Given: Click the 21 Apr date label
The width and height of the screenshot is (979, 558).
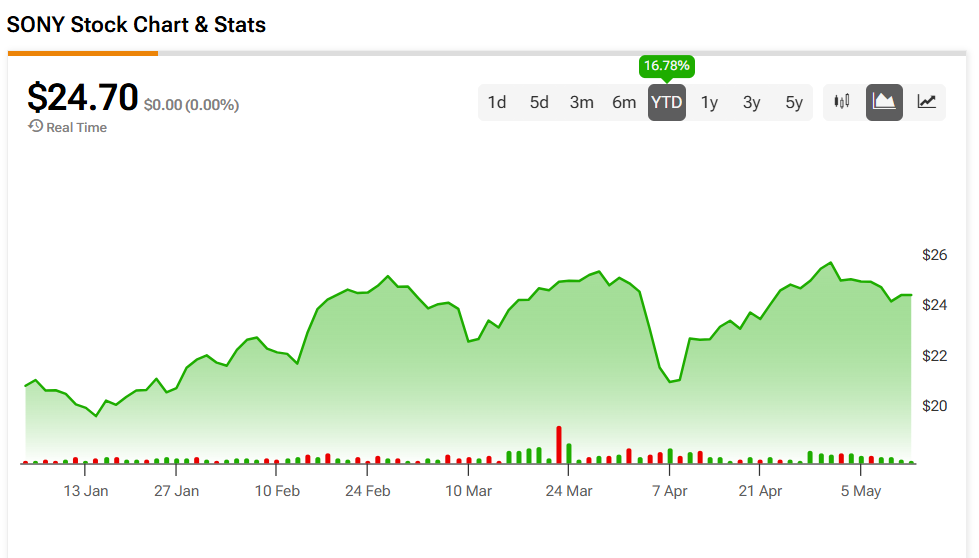Looking at the screenshot, I should click(x=760, y=491).
